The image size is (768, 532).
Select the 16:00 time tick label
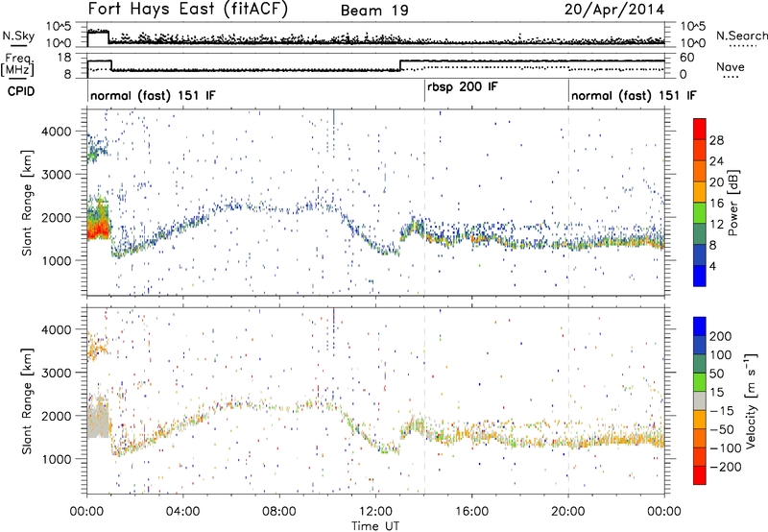(x=471, y=512)
